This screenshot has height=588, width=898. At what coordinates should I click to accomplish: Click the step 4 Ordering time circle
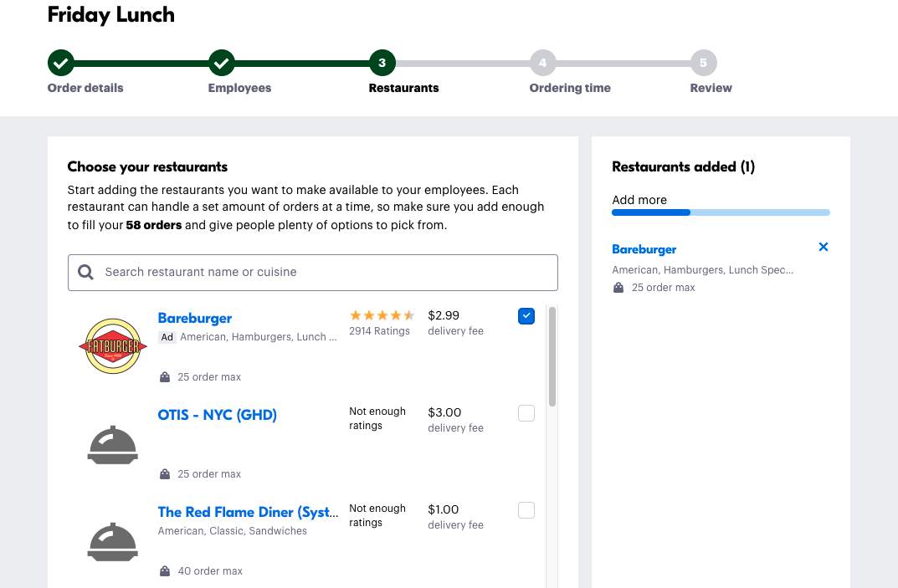[x=542, y=63]
